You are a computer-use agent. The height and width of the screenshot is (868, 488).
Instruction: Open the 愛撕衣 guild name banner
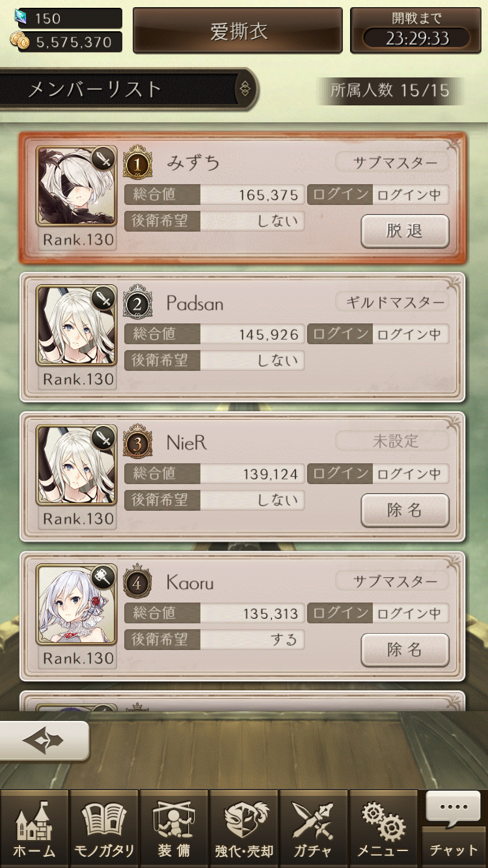coord(238,31)
